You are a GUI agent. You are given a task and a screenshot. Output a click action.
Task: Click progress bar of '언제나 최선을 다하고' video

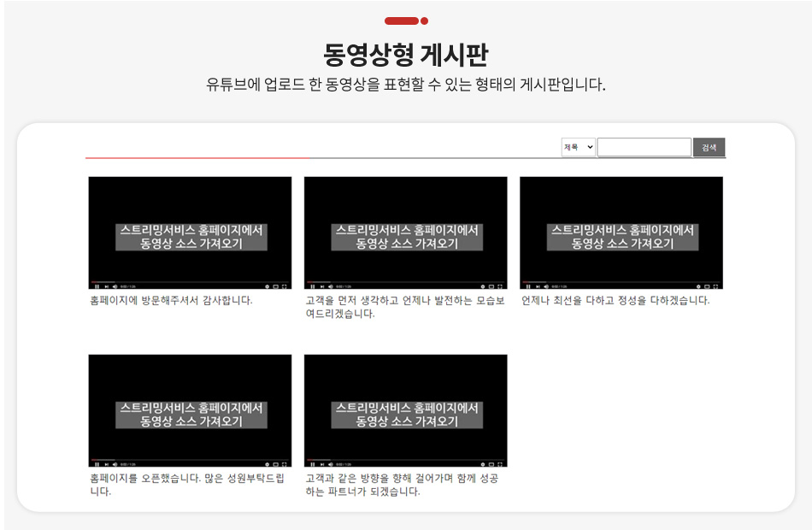pos(621,282)
